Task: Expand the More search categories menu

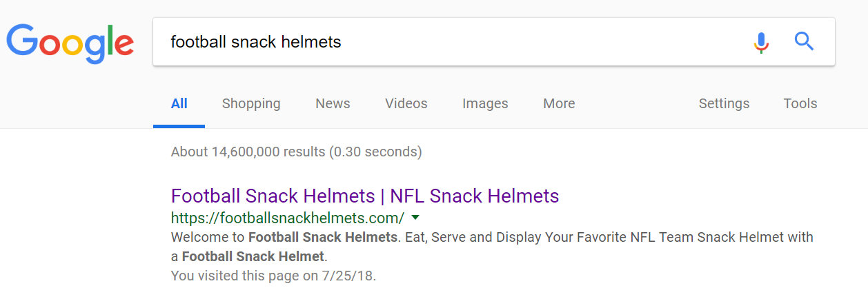Action: click(559, 104)
